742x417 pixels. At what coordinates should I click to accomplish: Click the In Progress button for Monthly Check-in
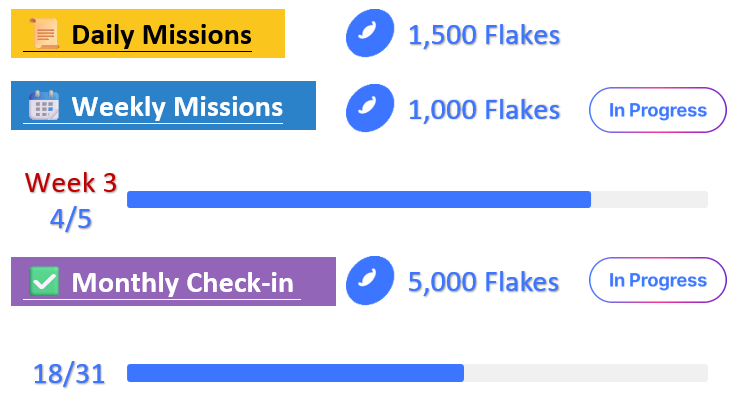coord(658,280)
